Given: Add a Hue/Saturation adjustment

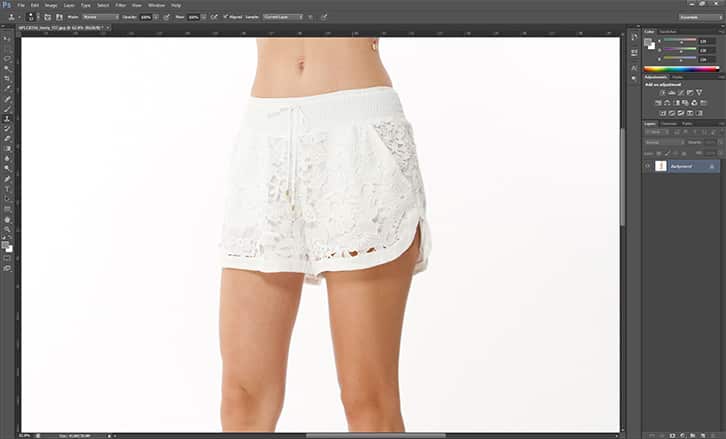Looking at the screenshot, I should coord(658,103).
